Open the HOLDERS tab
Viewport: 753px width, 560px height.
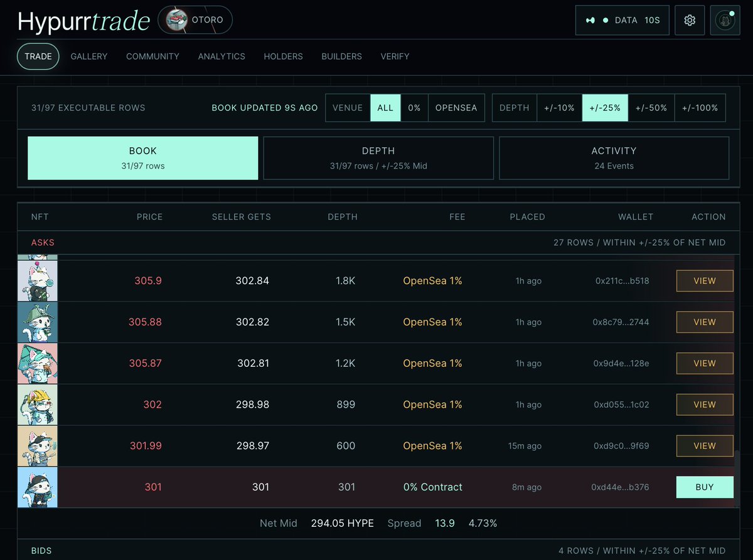(283, 56)
